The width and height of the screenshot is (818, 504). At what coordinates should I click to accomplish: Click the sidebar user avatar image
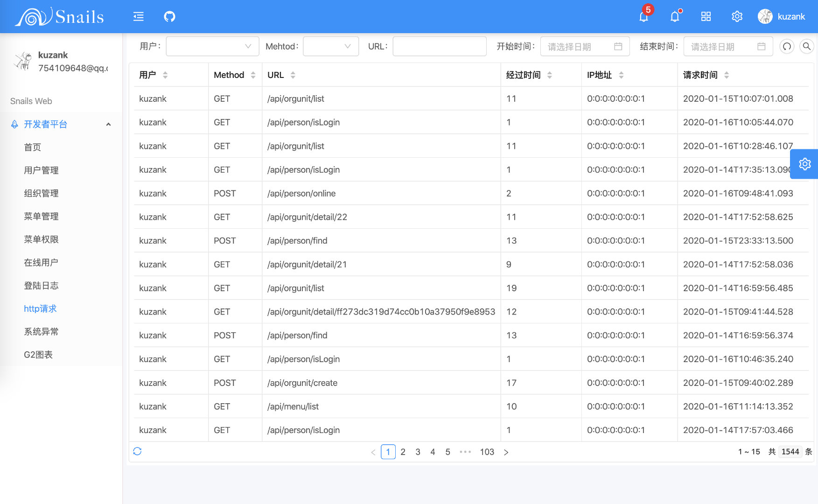[x=22, y=61]
